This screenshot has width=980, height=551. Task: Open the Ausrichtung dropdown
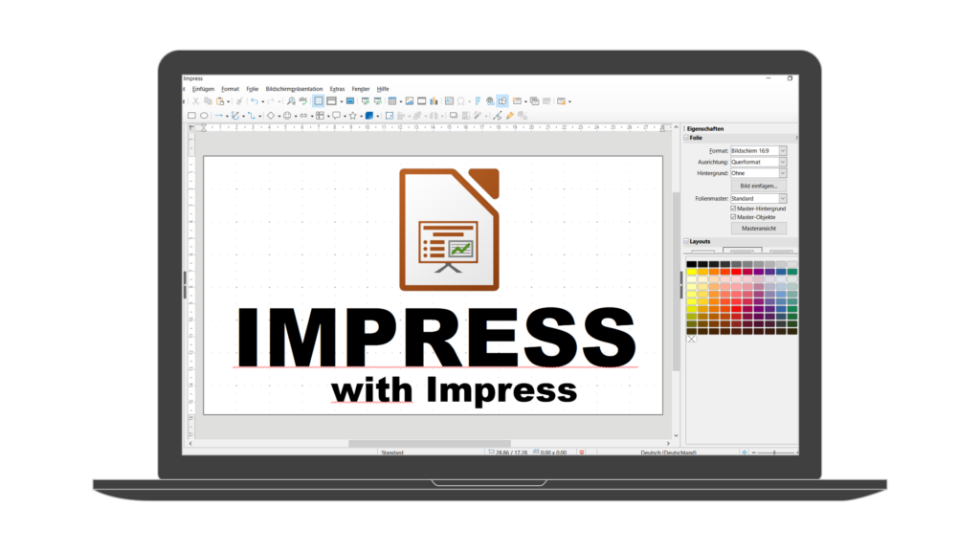coord(783,162)
